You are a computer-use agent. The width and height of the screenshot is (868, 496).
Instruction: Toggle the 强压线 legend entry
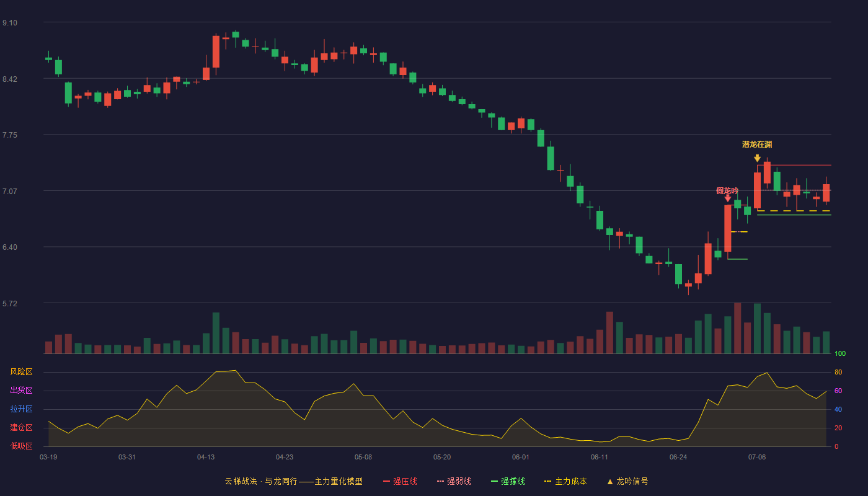tap(400, 481)
